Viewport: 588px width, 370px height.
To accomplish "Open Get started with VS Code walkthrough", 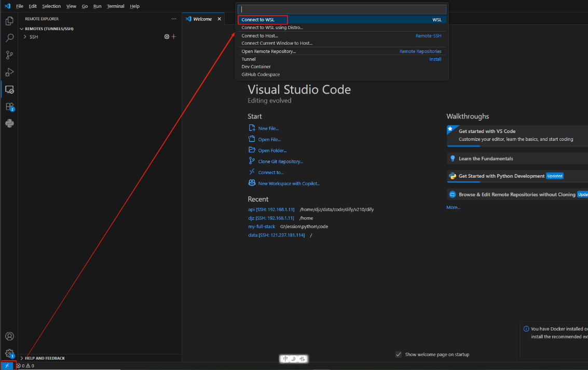I will pyautogui.click(x=517, y=135).
